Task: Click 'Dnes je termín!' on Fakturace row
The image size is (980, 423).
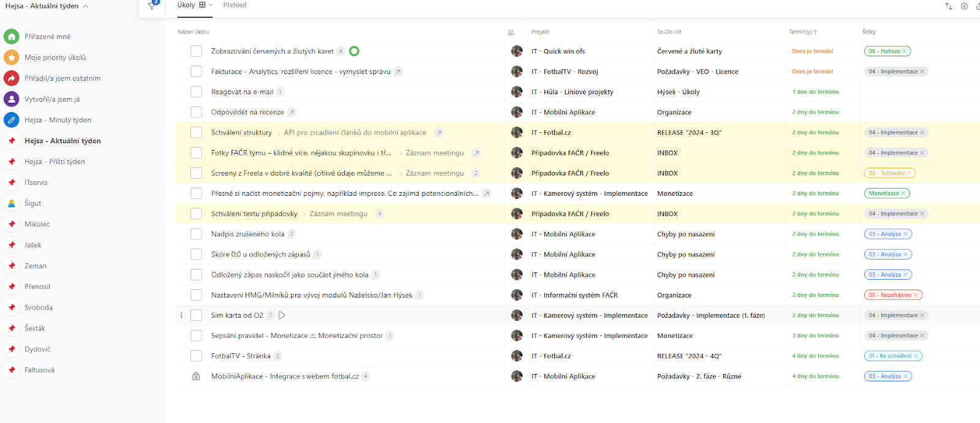Action: pyautogui.click(x=813, y=72)
